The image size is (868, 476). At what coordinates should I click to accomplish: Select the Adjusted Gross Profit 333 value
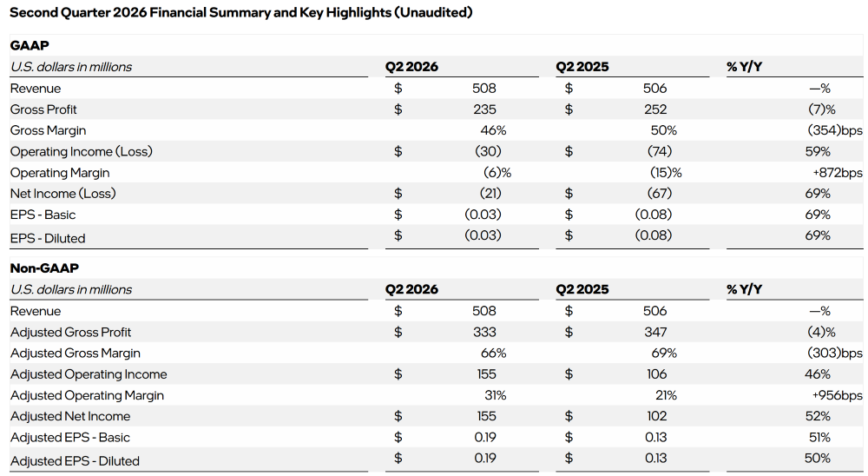pos(484,332)
